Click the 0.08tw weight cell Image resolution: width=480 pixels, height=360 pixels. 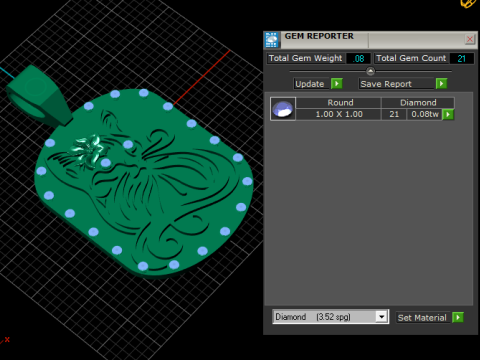point(424,114)
